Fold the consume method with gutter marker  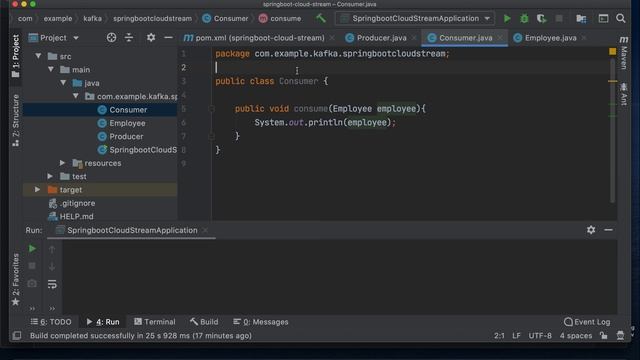tap(211, 109)
